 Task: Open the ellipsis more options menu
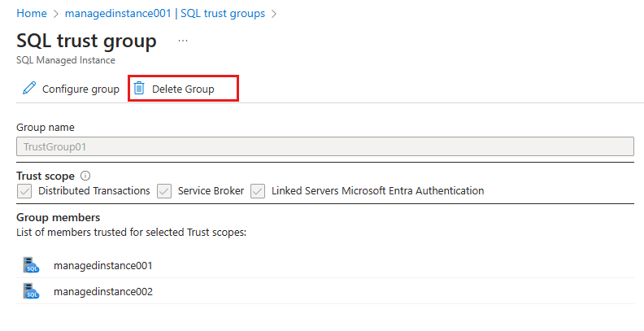[x=183, y=41]
